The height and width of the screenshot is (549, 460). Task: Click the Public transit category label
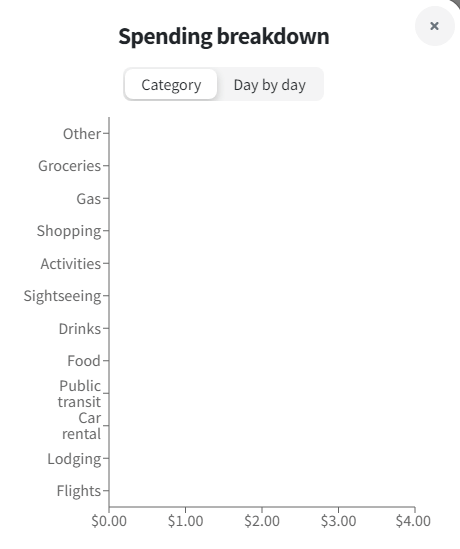[x=79, y=394]
